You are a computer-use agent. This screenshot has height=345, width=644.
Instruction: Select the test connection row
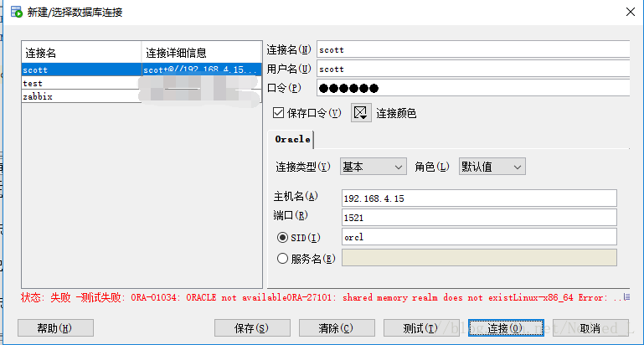coord(142,83)
